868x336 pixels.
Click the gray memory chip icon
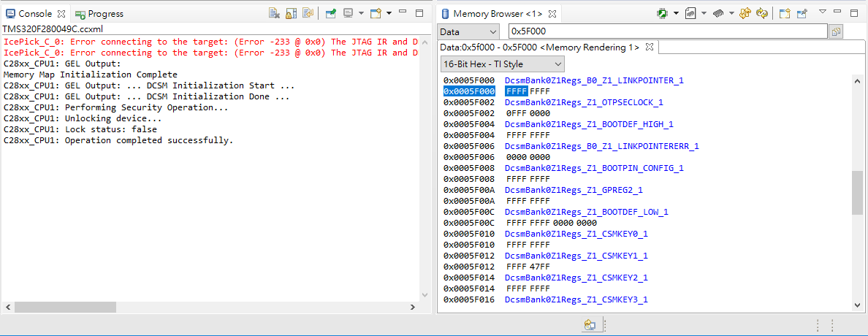[x=718, y=13]
